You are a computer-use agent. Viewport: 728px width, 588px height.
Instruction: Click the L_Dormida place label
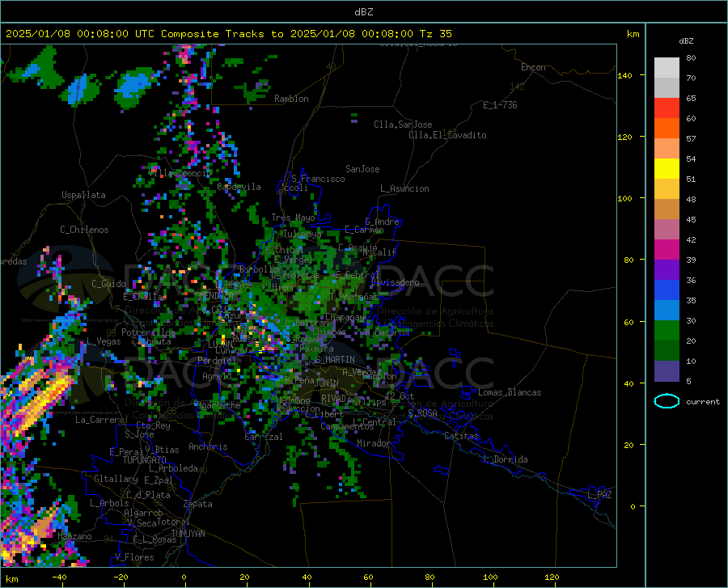505,459
